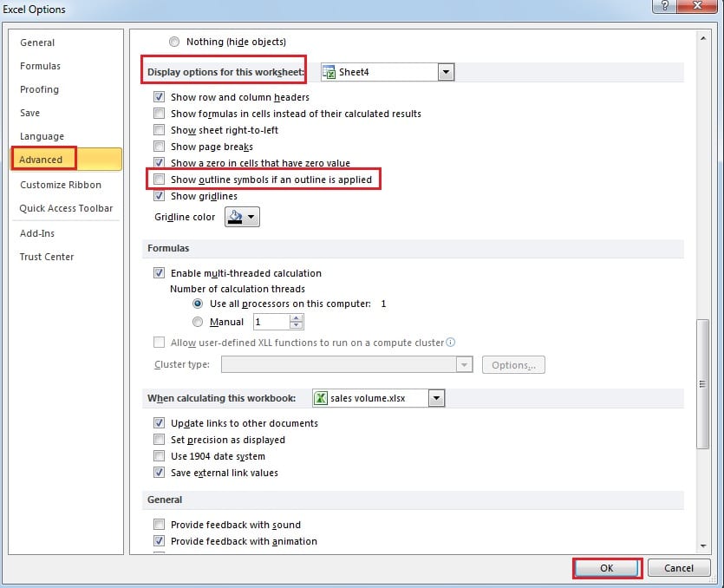
Task: Confirm settings with the OK button
Action: pos(607,568)
